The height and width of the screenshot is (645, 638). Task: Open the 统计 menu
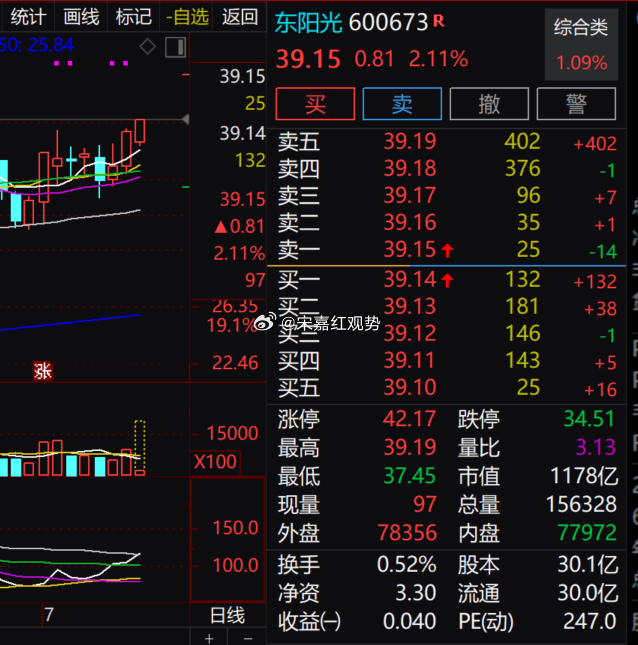point(28,17)
